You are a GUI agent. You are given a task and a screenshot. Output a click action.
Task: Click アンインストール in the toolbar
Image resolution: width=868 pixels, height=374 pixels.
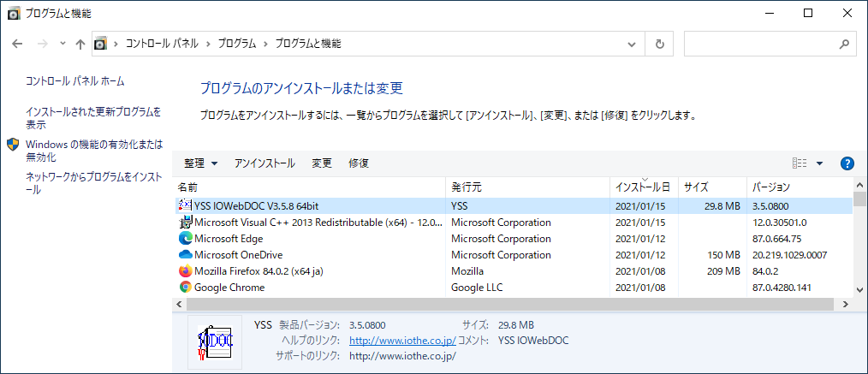tap(265, 163)
